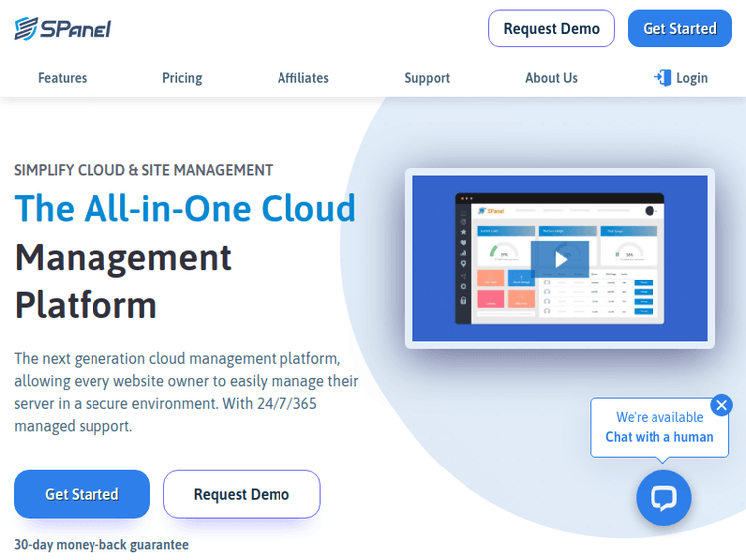
Task: Go to the Pricing page
Action: (182, 78)
